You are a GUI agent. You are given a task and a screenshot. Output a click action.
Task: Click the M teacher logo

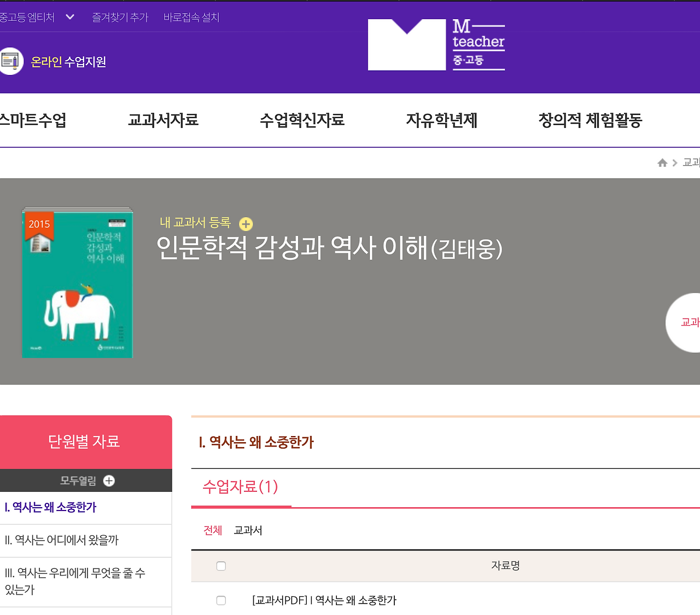436,44
